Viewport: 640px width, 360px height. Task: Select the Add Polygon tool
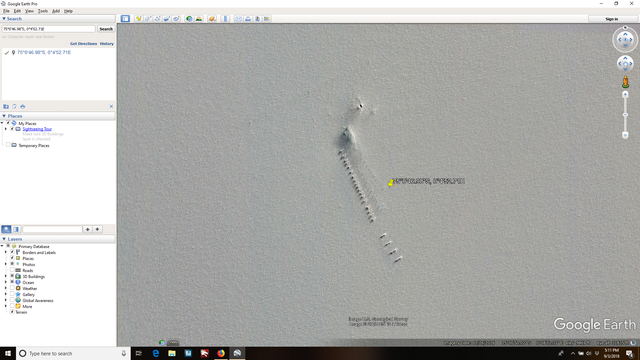(x=148, y=19)
